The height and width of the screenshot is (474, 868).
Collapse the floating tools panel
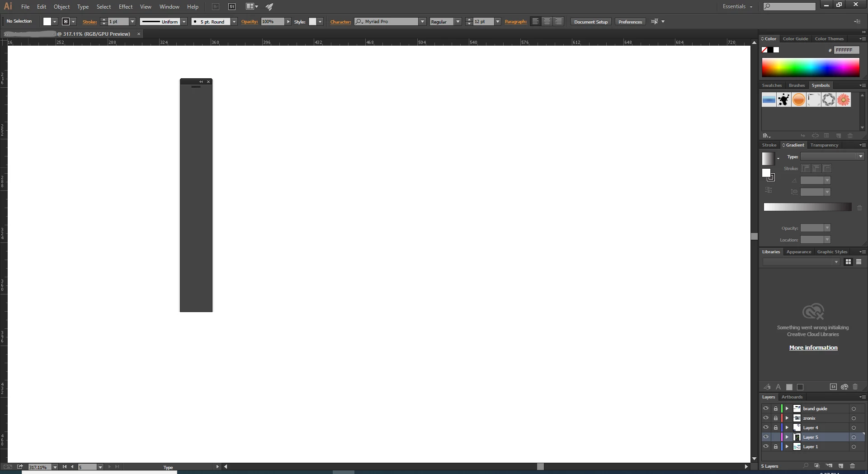click(x=201, y=82)
